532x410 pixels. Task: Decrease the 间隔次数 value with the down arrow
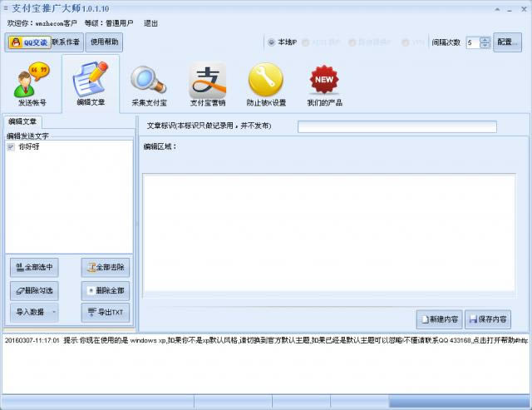tap(485, 46)
